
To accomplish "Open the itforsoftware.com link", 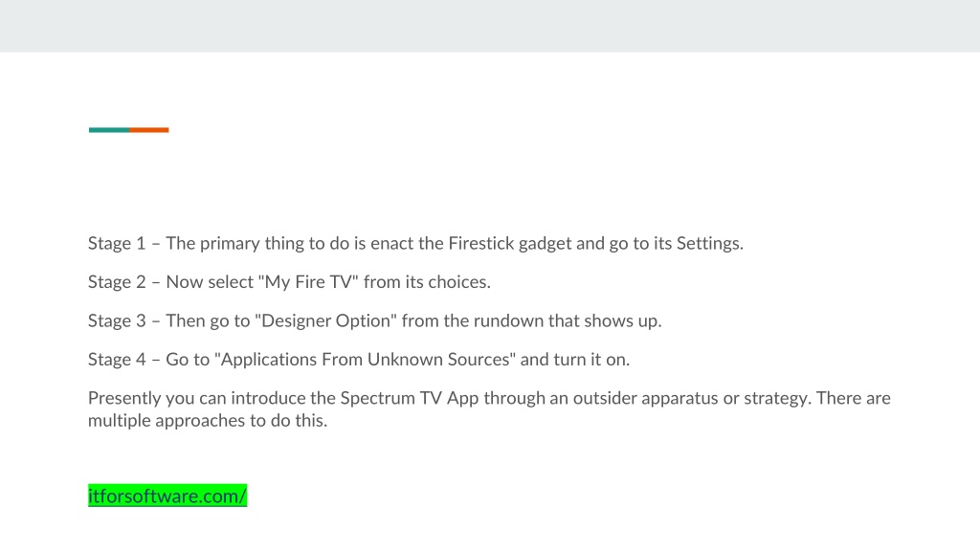I will [x=167, y=496].
